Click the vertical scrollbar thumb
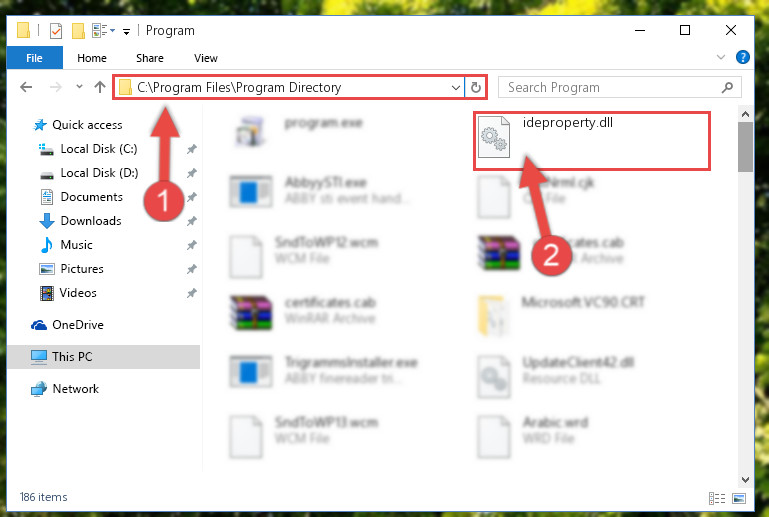The height and width of the screenshot is (517, 769). (745, 147)
